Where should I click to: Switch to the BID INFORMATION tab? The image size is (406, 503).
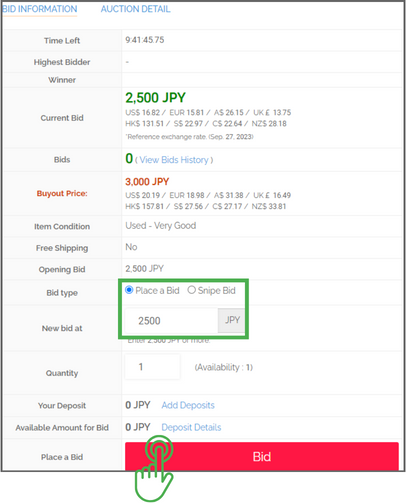pos(39,9)
